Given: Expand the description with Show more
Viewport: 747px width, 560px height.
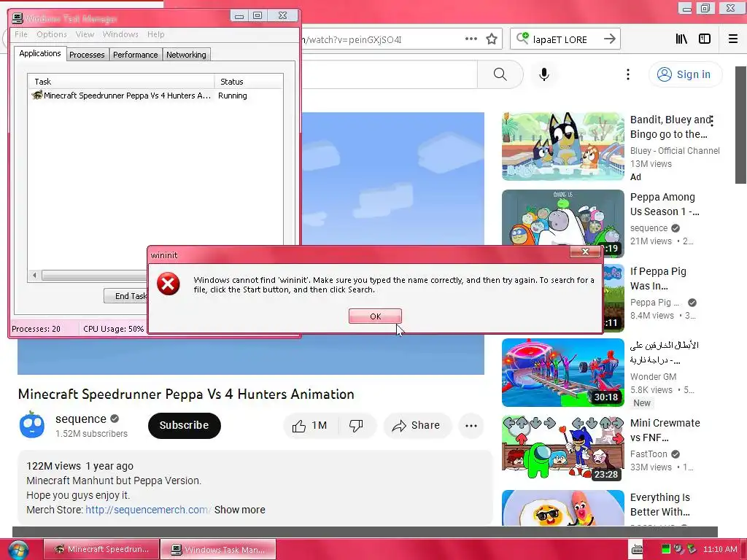Looking at the screenshot, I should [x=239, y=510].
